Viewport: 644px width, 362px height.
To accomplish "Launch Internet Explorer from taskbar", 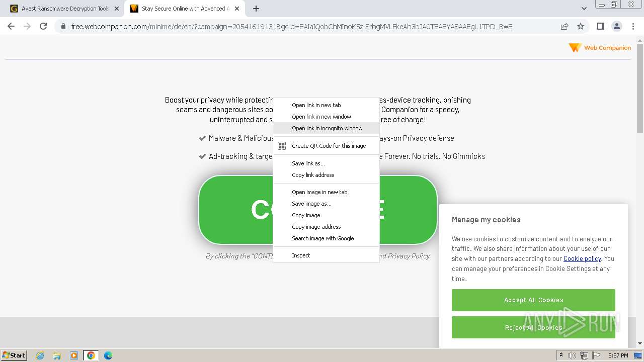I will (40, 355).
